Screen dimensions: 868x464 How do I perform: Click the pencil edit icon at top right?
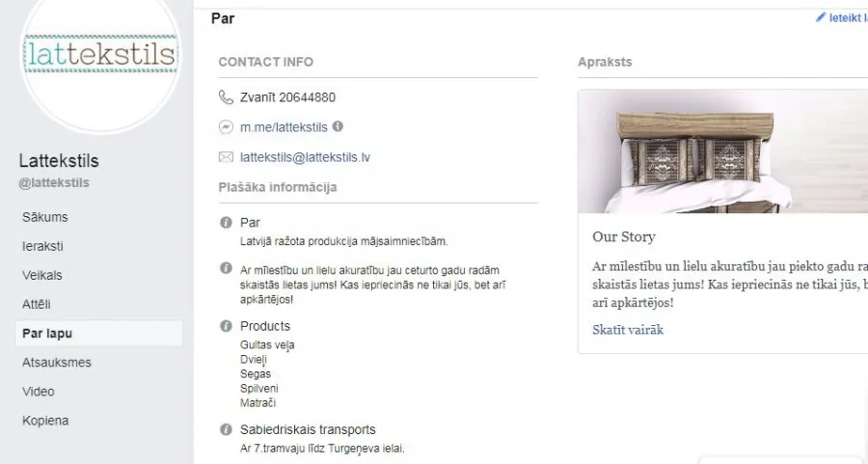821,17
